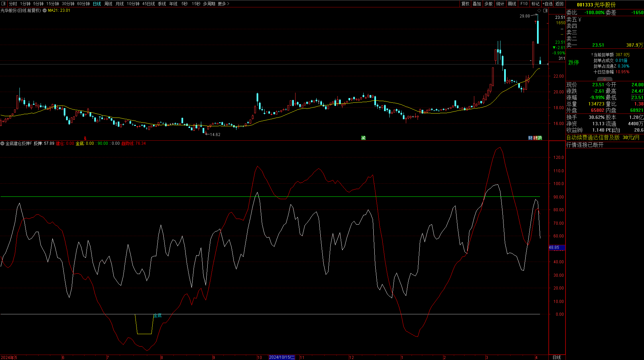
Task: Click the 当前封单额 text
Action: coord(603,55)
